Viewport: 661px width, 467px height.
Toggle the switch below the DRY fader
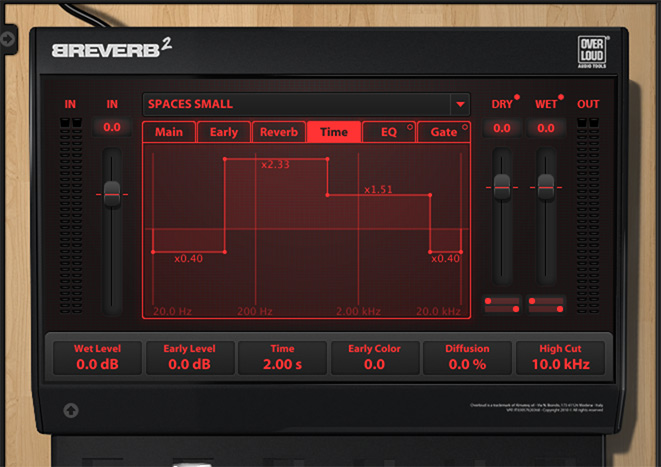point(502,303)
